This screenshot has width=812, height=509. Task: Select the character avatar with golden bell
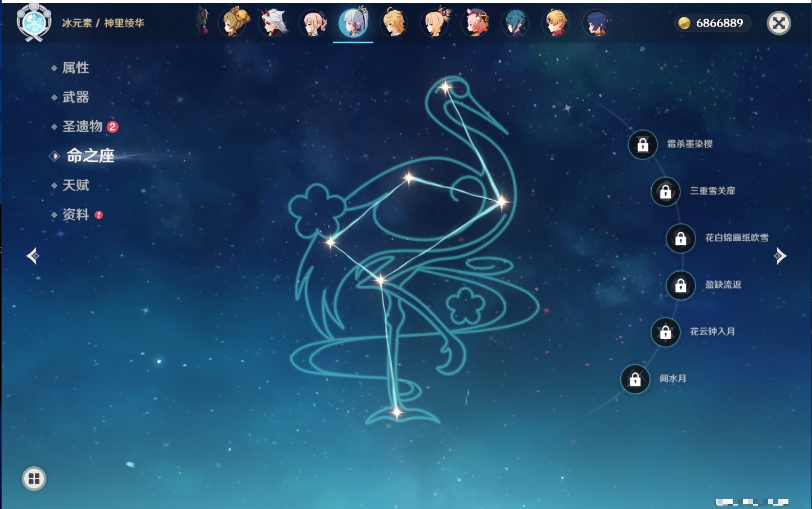coord(234,22)
